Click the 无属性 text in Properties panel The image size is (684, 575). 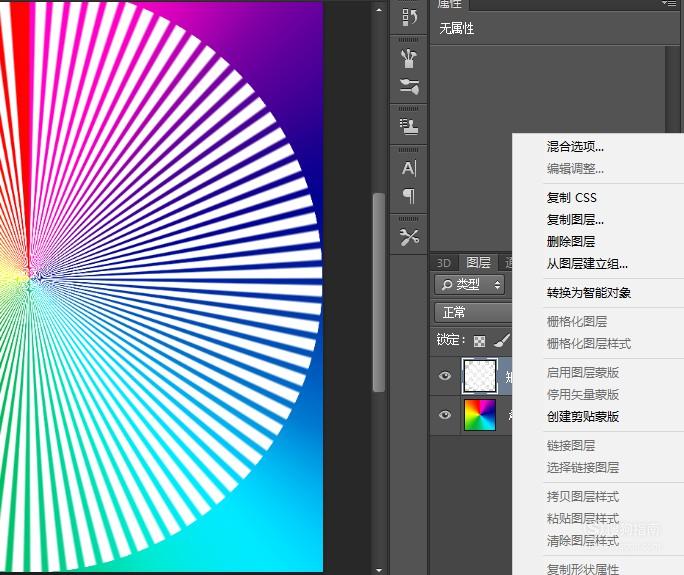[456, 28]
